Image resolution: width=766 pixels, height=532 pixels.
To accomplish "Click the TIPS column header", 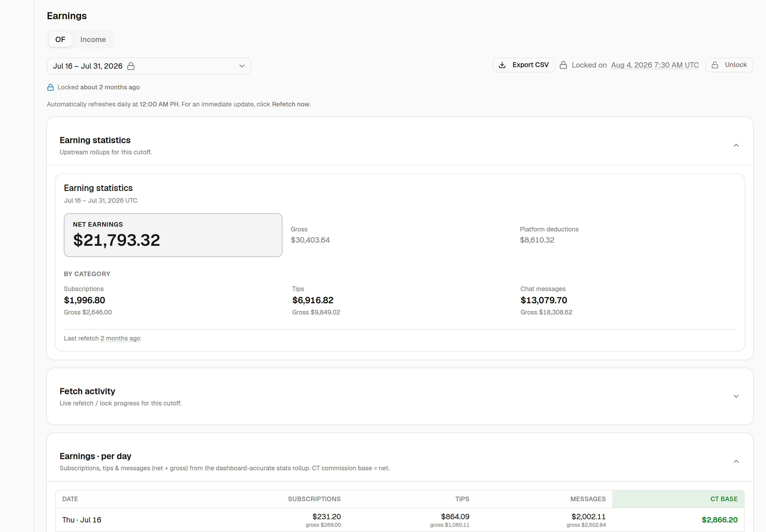I will click(462, 499).
